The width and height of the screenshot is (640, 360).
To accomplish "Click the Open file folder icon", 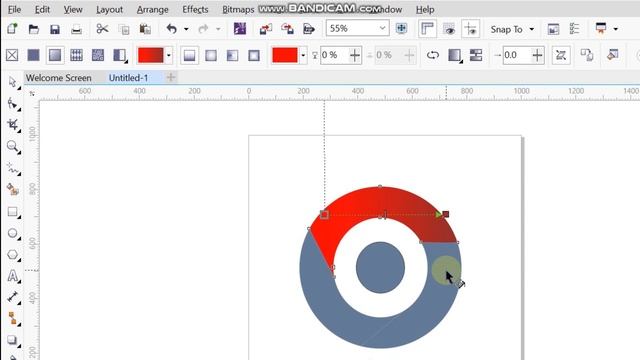I will click(34, 29).
